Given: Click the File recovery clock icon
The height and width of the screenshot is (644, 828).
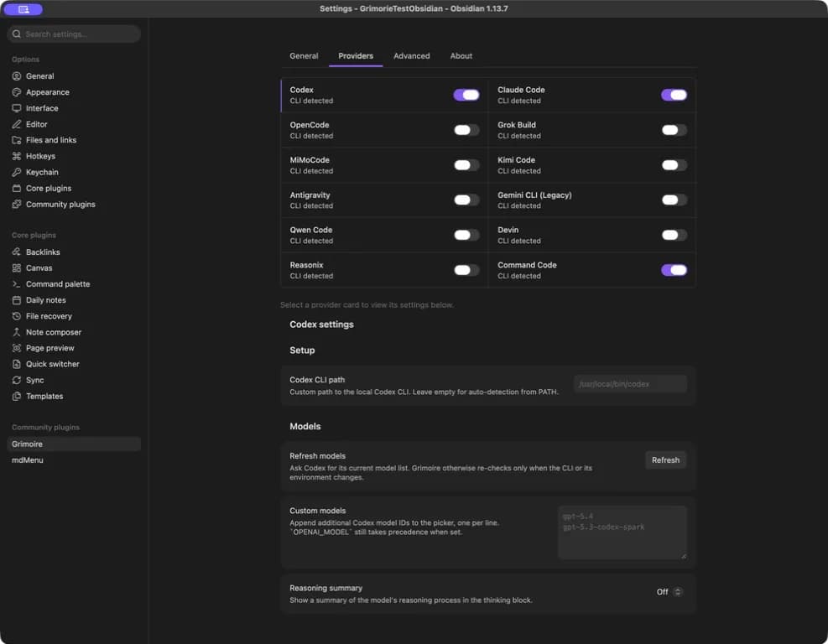Looking at the screenshot, I should point(17,316).
